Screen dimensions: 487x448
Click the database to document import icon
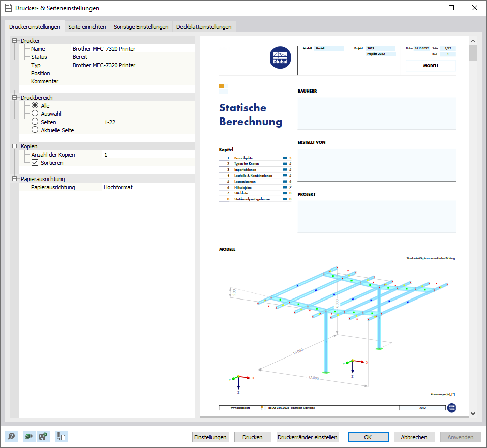pos(61,436)
